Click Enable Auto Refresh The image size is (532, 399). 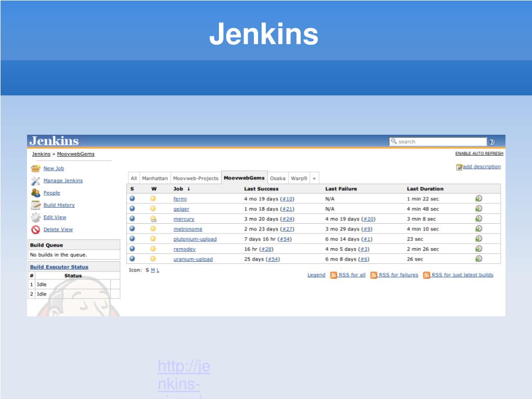pyautogui.click(x=479, y=153)
